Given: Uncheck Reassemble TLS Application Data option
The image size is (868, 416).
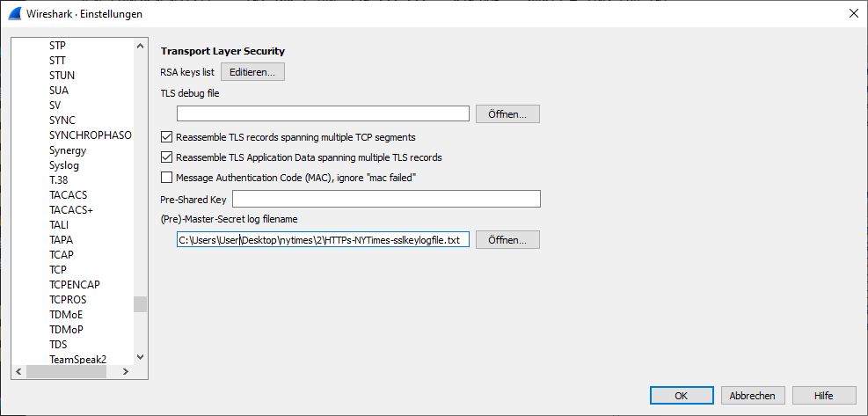Looking at the screenshot, I should pyautogui.click(x=166, y=157).
